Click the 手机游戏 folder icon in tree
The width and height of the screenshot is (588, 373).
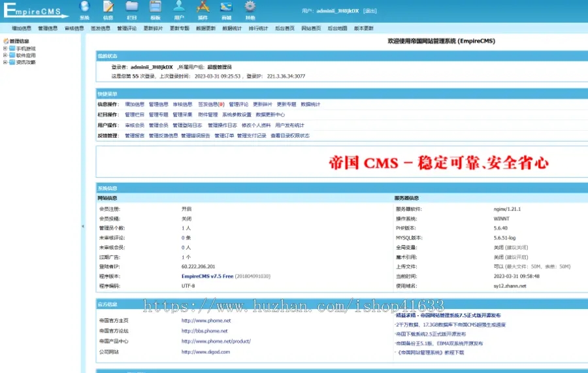click(12, 48)
